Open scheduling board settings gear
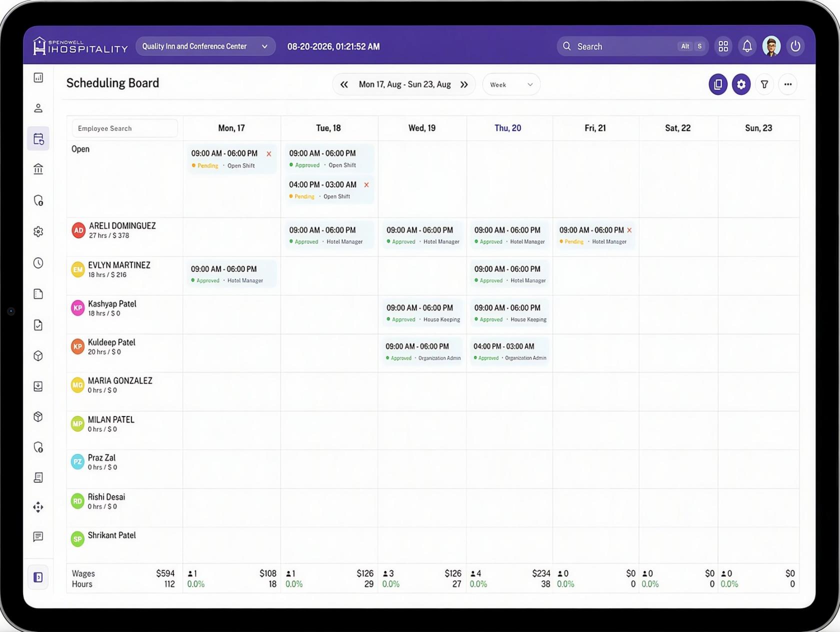 pos(741,84)
